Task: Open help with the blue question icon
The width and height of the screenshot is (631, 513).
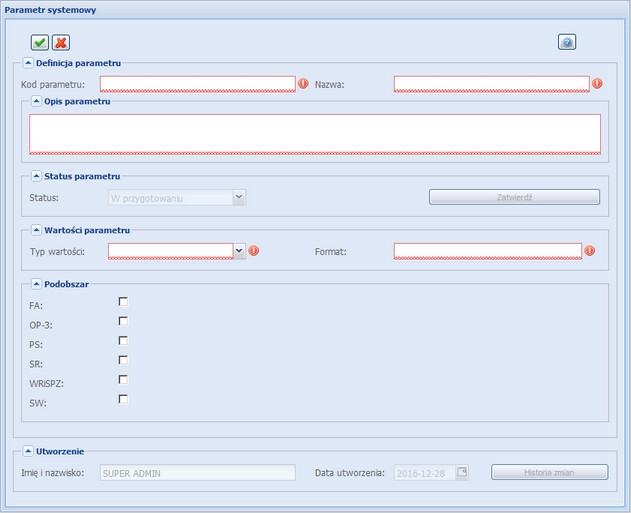Action: coord(567,42)
